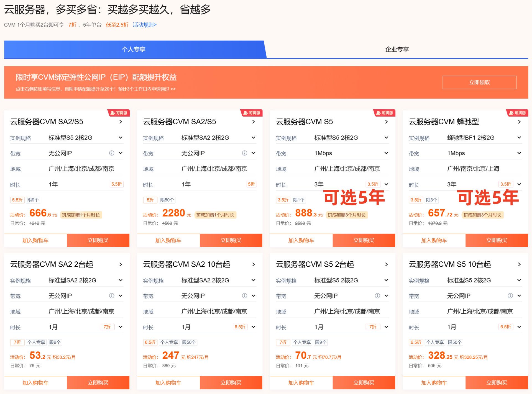Switch to 个人专享 tab
The image size is (532, 394).
click(x=134, y=49)
